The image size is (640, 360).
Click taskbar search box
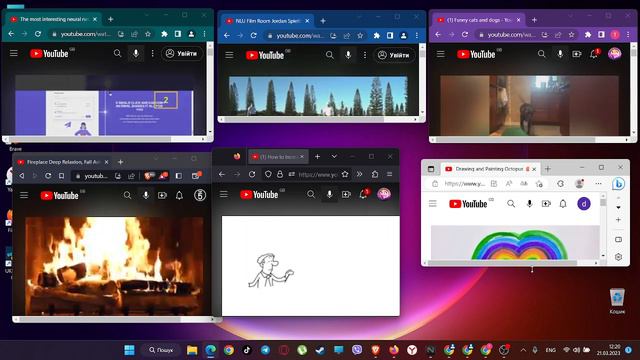pyautogui.click(x=161, y=350)
